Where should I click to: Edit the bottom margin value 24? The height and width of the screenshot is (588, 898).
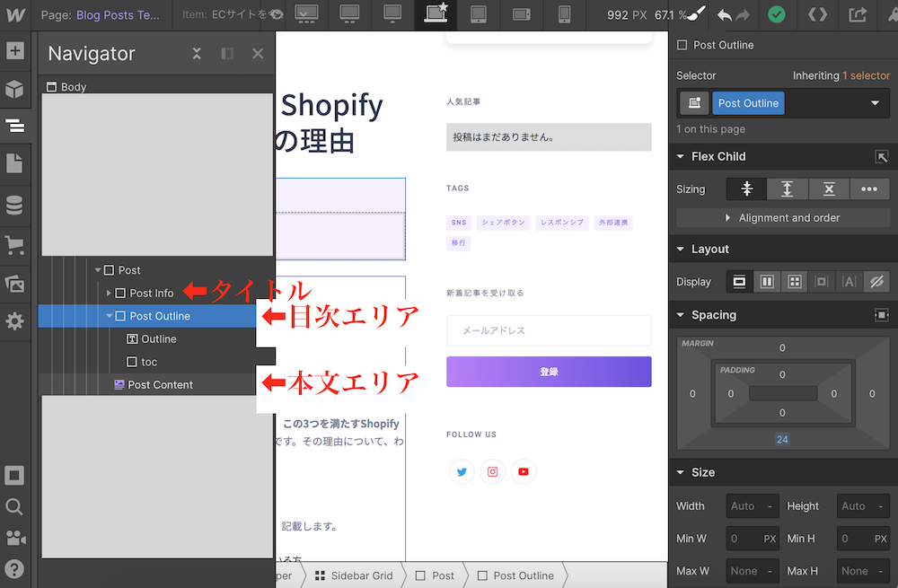coord(782,440)
